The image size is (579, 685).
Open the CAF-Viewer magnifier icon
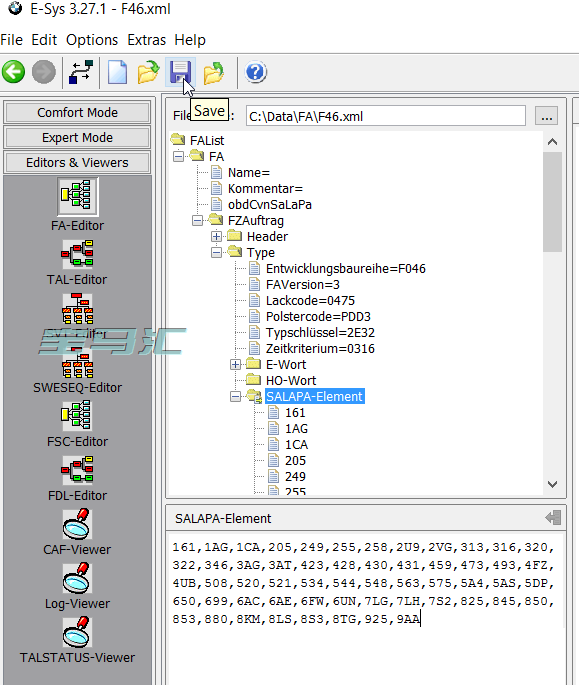coord(77,524)
